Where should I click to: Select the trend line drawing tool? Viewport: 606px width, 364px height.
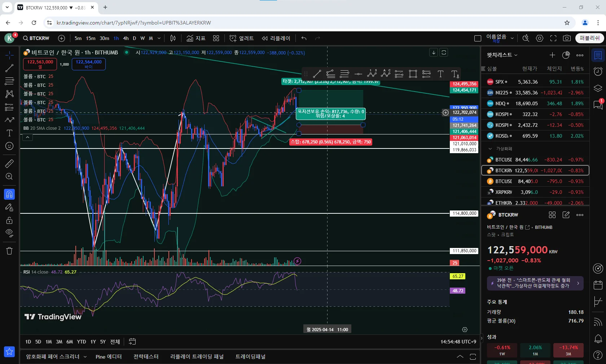coord(9,68)
